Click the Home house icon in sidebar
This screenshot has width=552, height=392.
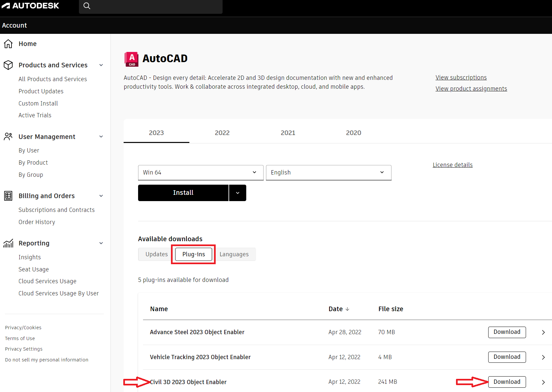click(8, 43)
